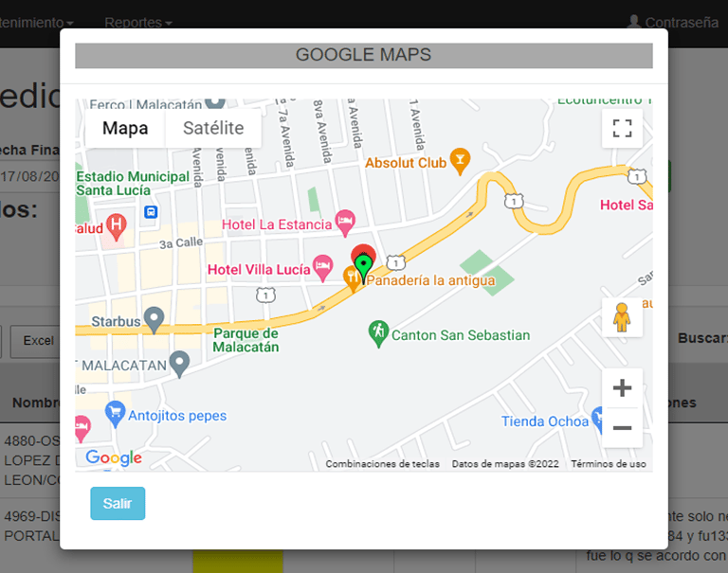Click the Antojitos pepes shopping cart icon
Screen dimensions: 728x573
coord(115,414)
